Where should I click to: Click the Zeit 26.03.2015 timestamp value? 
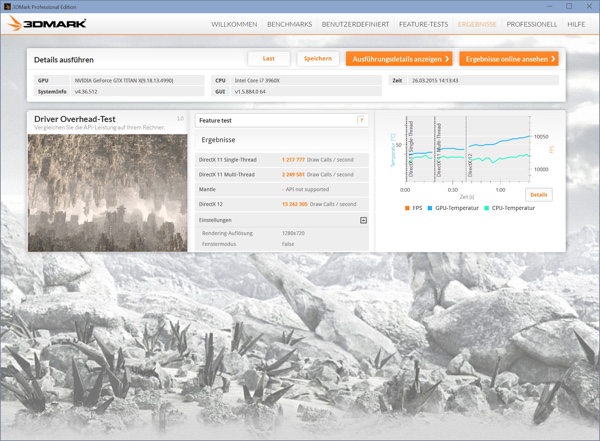click(x=484, y=80)
